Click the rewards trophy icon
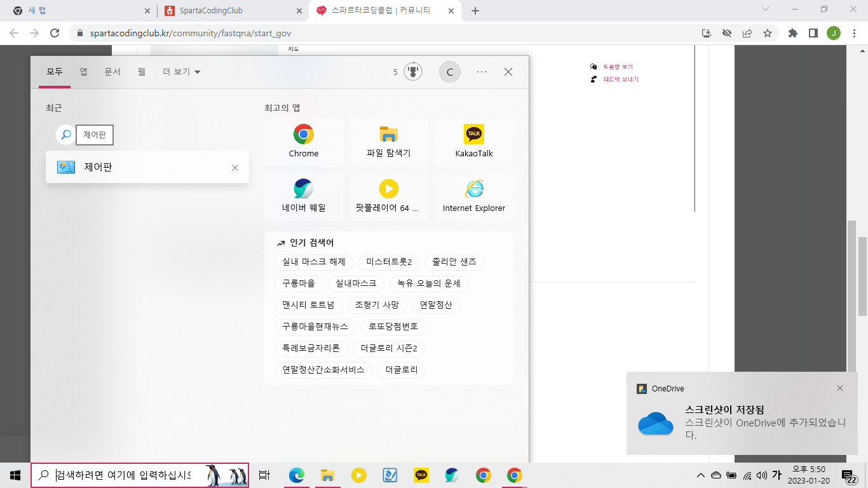 pos(413,72)
